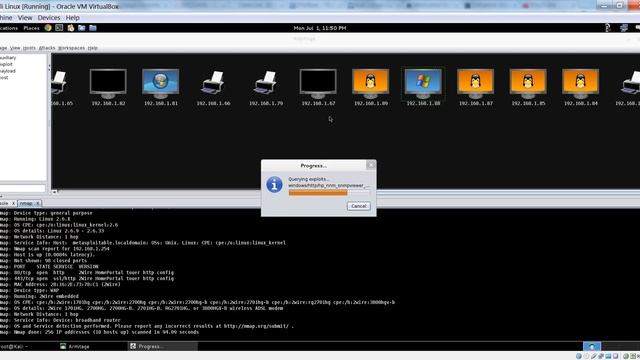Expand the exploit module tree node
The width and height of the screenshot is (640, 360).
(6, 64)
